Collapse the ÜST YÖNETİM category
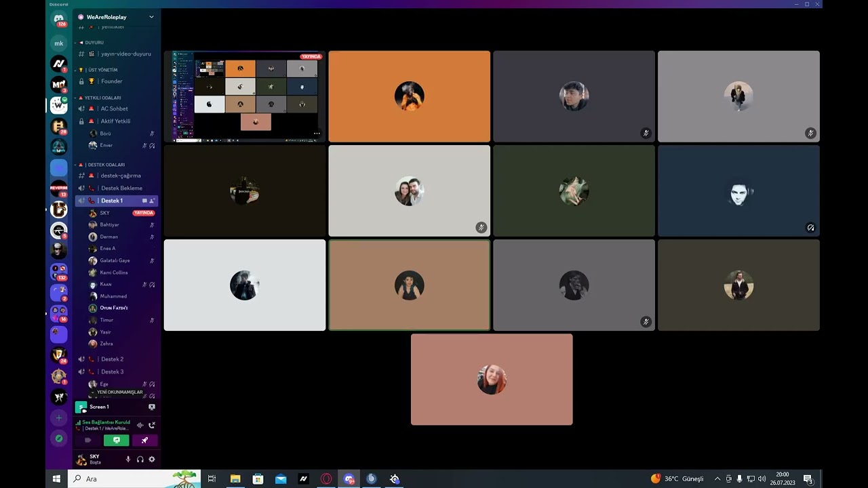This screenshot has height=488, width=868. [98, 70]
